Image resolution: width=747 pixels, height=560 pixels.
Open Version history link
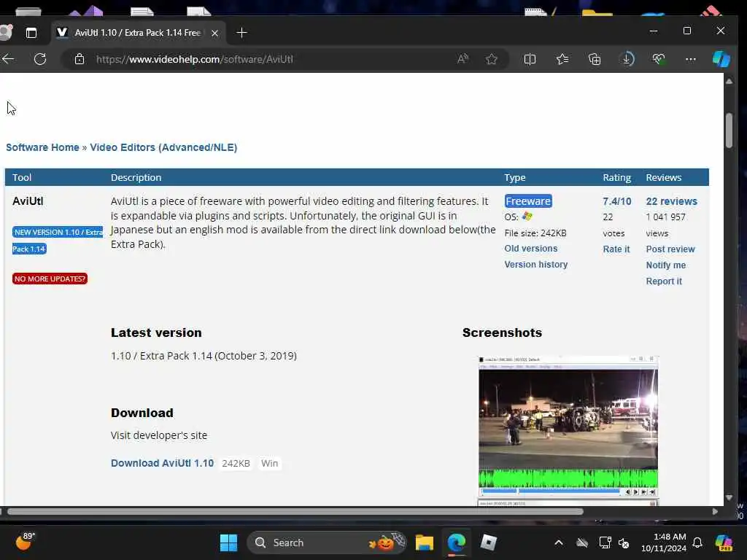point(536,264)
